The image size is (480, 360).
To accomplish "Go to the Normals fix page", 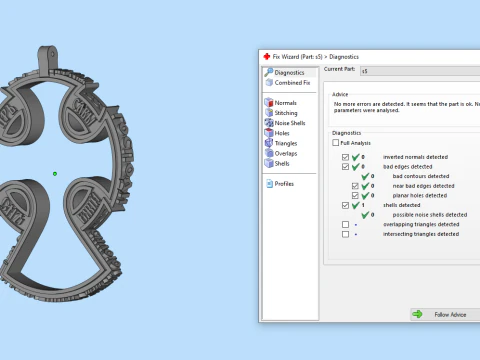I will (285, 103).
